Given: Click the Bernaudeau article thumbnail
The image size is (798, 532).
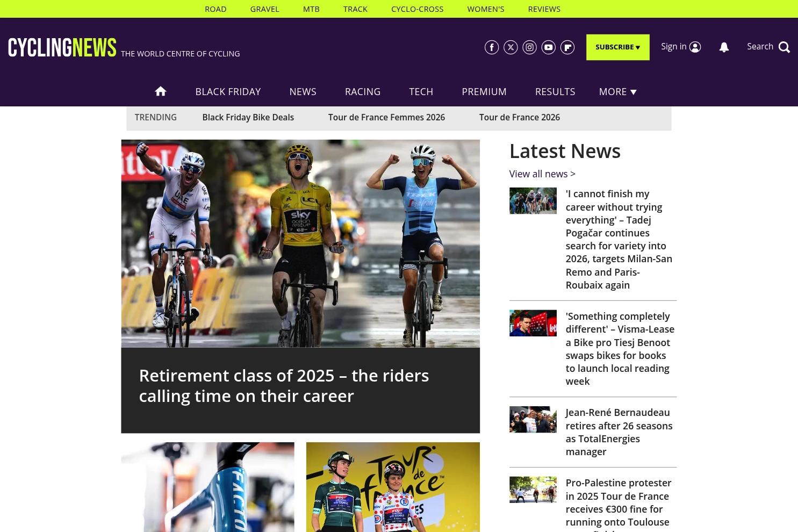Looking at the screenshot, I should pos(533,419).
